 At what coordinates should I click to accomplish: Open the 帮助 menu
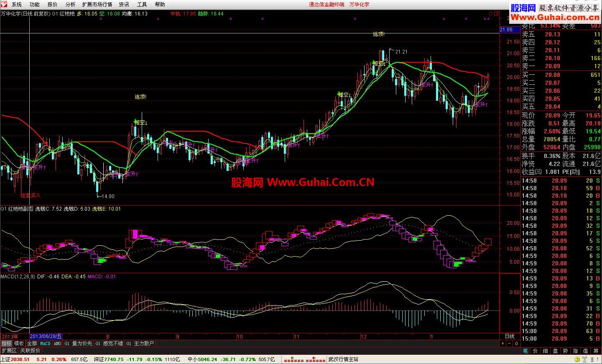coord(160,5)
